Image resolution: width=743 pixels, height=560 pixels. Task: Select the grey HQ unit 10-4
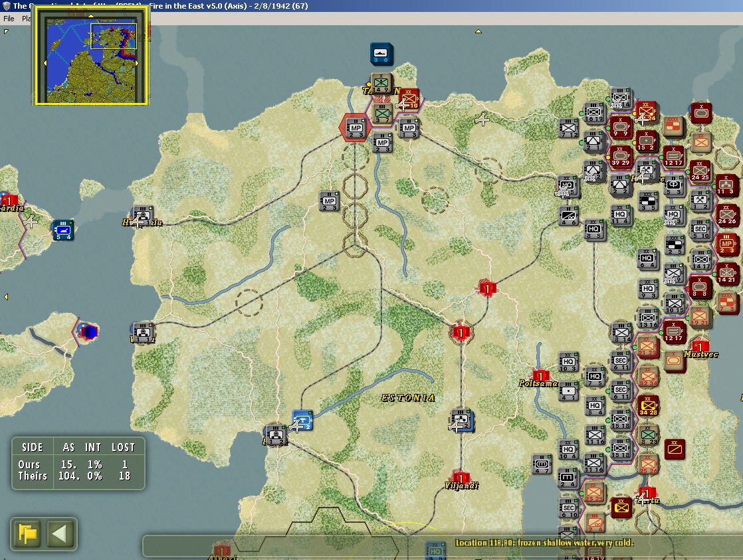point(568,450)
